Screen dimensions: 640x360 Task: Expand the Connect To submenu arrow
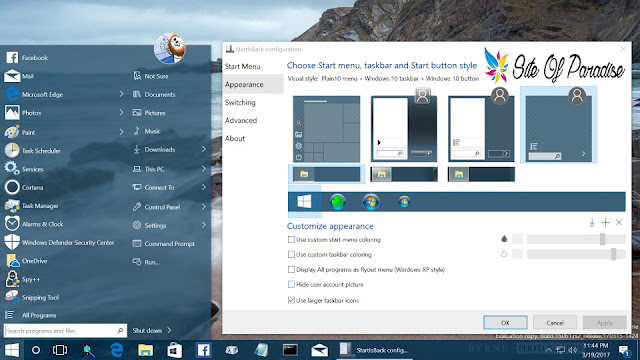tap(203, 187)
